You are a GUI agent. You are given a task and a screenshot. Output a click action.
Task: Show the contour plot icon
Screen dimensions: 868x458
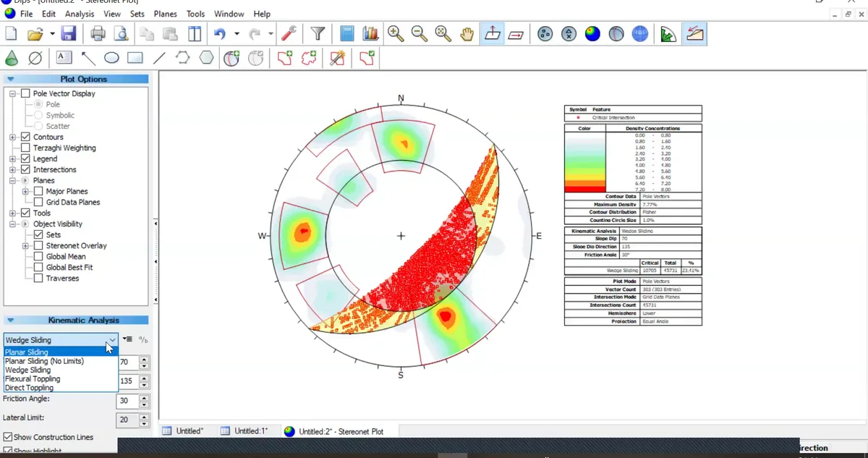click(592, 33)
